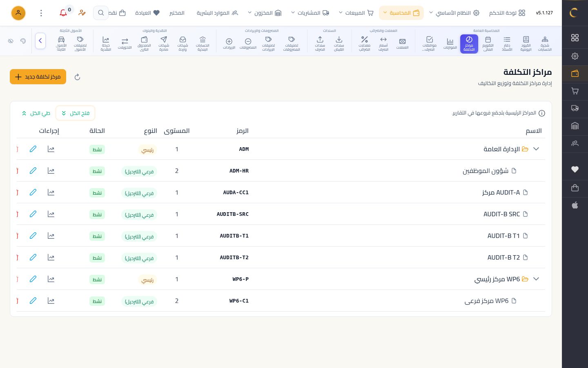The width and height of the screenshot is (588, 368).
Task: Open the Receipt Vouchers (سندات القبض) icon
Action: coord(339,44)
